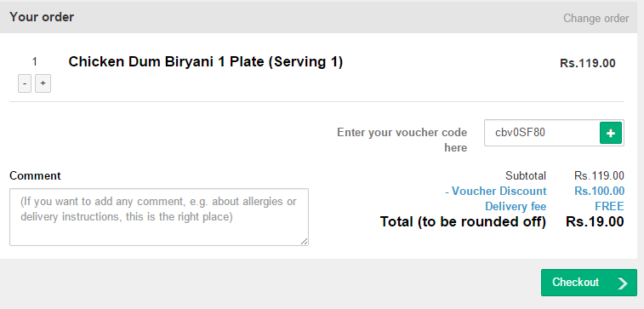
Task: Increase biryani quantity with plus button
Action: click(x=43, y=83)
